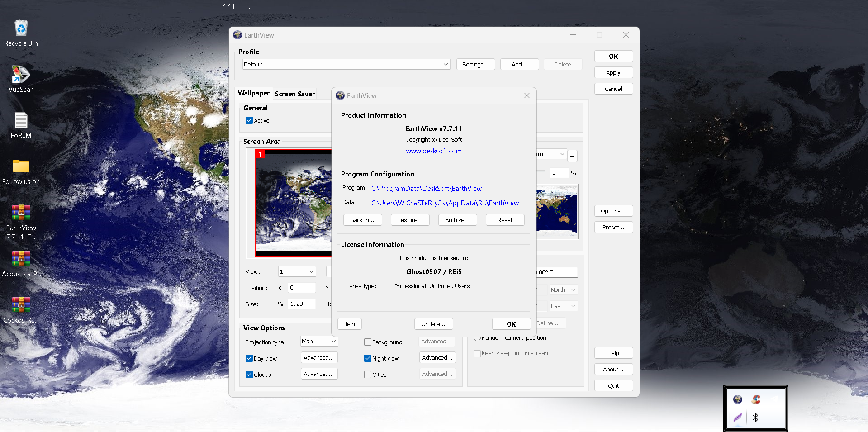The width and height of the screenshot is (868, 432).
Task: Click the EarthView globe tray icon
Action: tap(738, 399)
